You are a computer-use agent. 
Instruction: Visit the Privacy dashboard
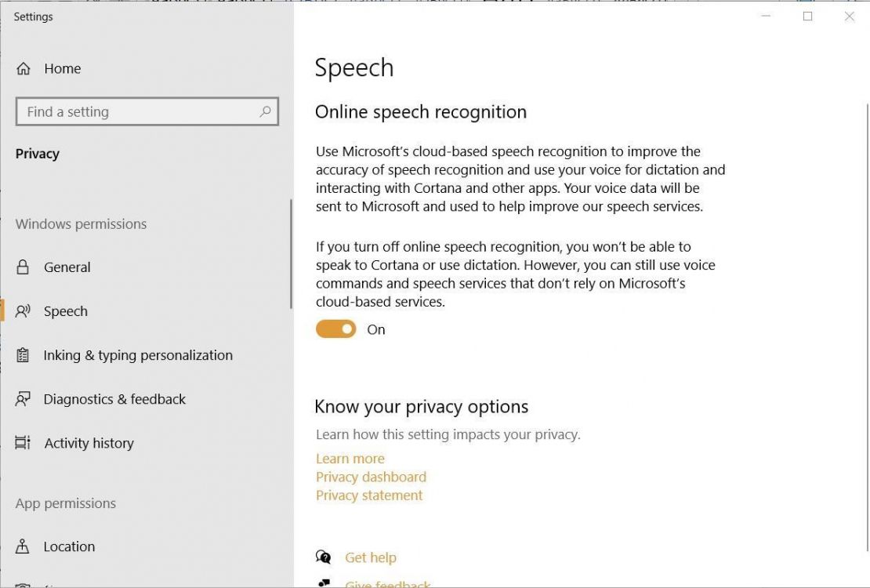[370, 477]
